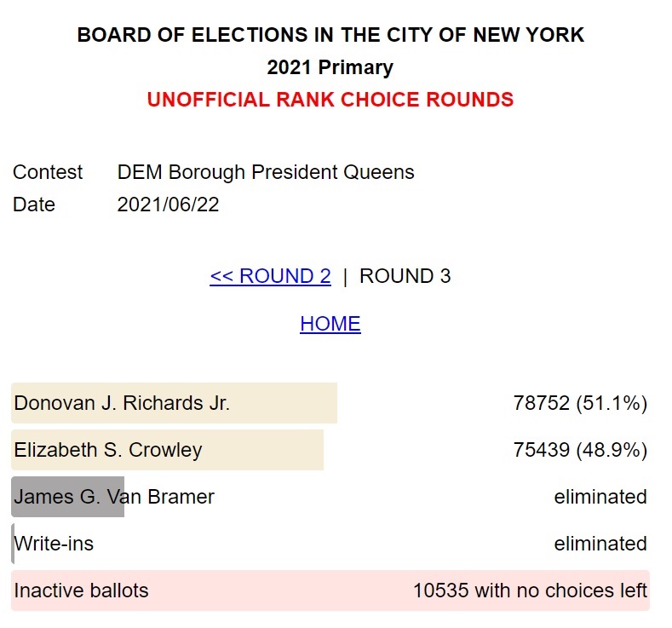The height and width of the screenshot is (628, 672).
Task: Select the DEM Borough President Queens contest name
Action: click(x=266, y=172)
